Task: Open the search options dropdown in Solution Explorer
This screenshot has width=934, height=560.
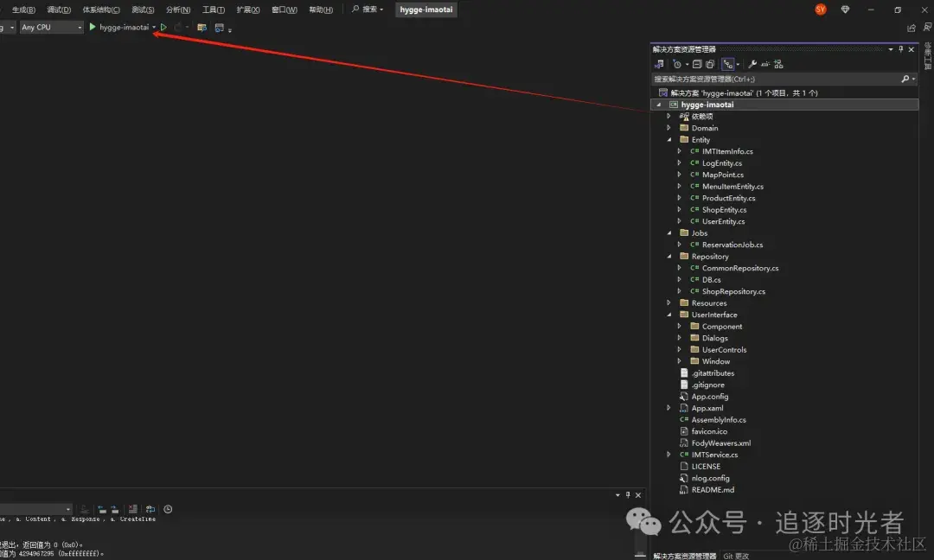Action: click(x=914, y=79)
